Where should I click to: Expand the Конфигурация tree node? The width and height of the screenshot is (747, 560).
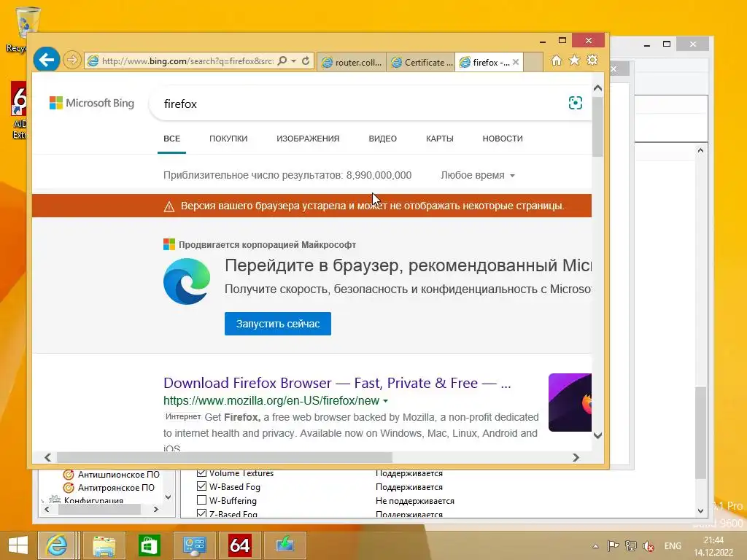coord(42,501)
